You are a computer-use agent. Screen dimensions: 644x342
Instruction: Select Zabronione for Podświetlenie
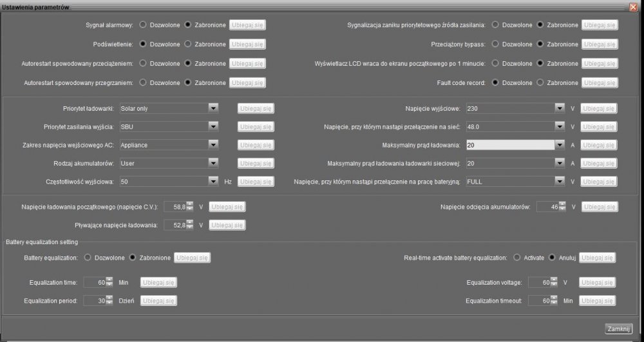[x=188, y=44]
